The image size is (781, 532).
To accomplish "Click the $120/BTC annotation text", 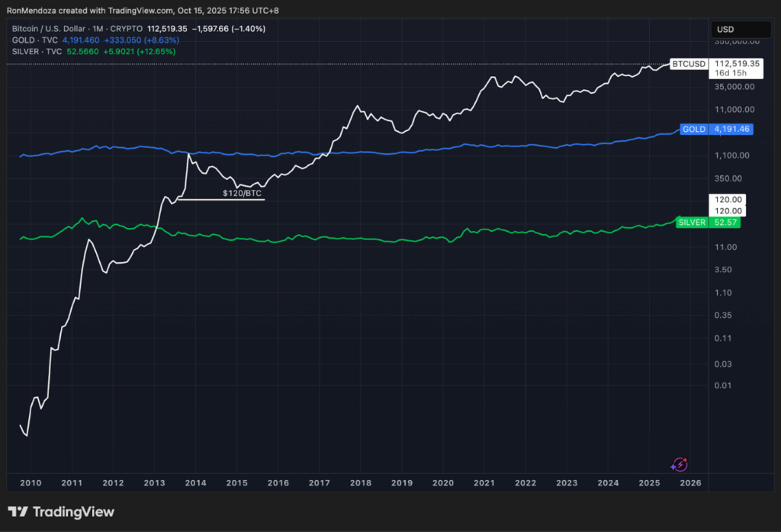I will pos(242,194).
